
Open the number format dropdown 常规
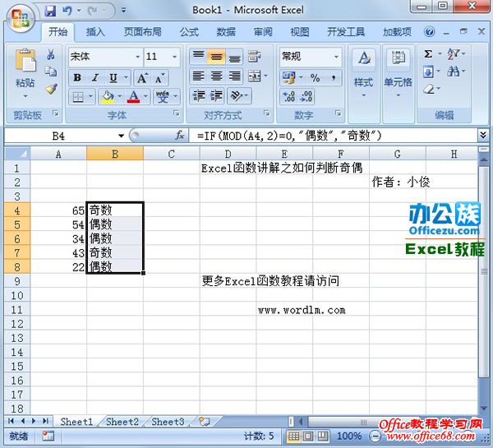pos(336,57)
